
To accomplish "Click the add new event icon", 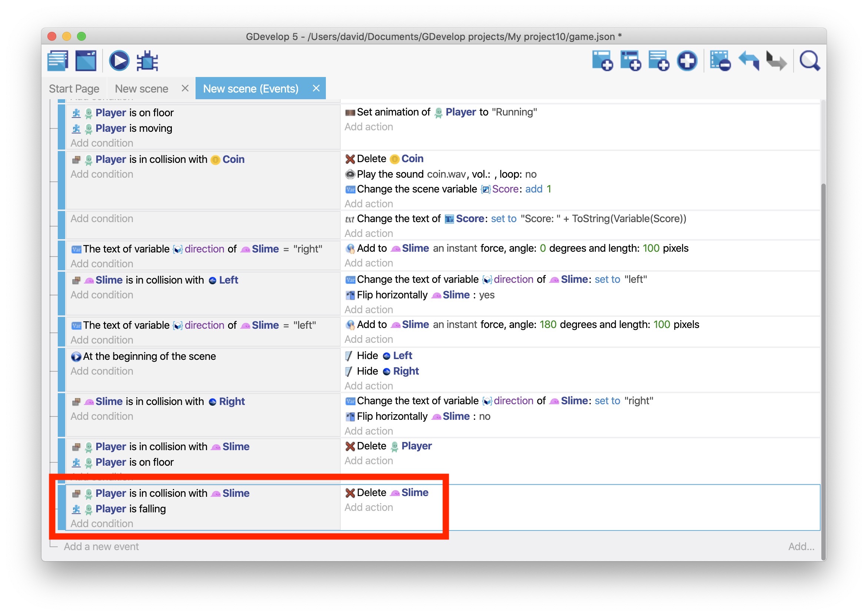I will click(602, 61).
